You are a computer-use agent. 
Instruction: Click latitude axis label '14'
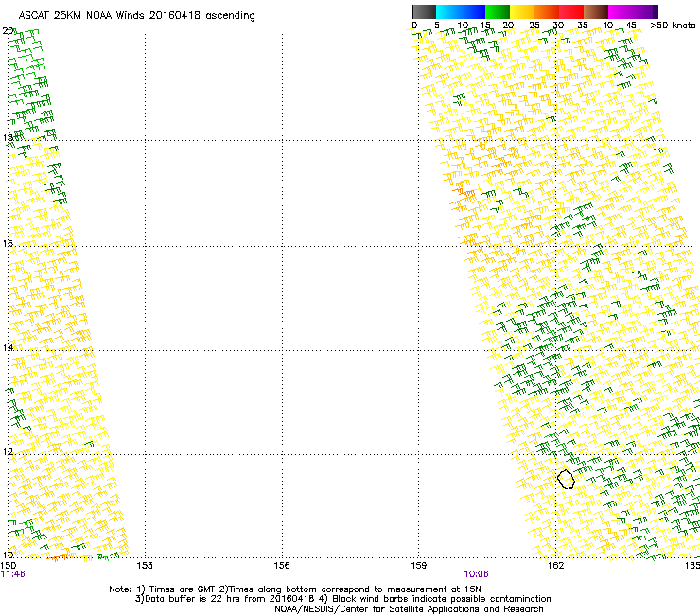8,347
